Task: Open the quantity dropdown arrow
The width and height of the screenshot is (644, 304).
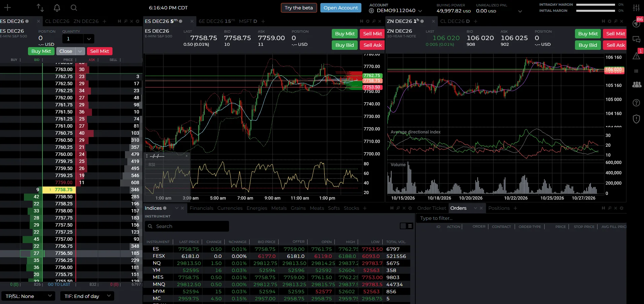Action: [89, 39]
